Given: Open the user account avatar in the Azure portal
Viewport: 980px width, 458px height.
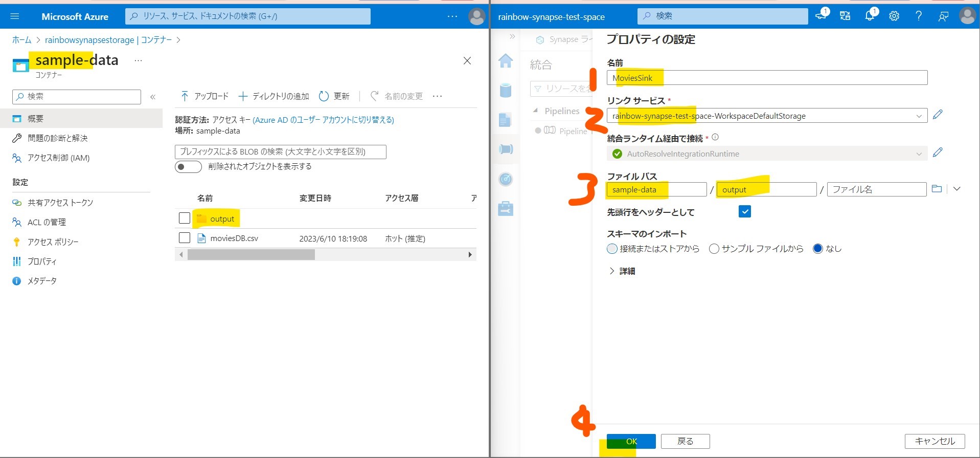Looking at the screenshot, I should coord(476,16).
